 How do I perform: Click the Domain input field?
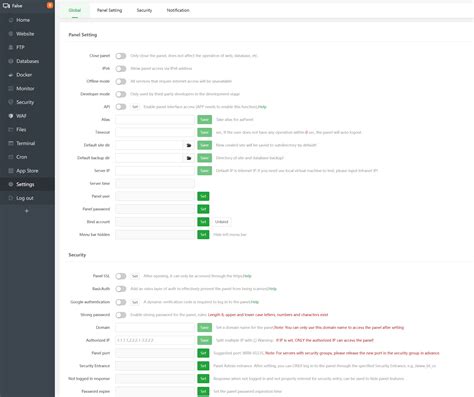pos(155,328)
